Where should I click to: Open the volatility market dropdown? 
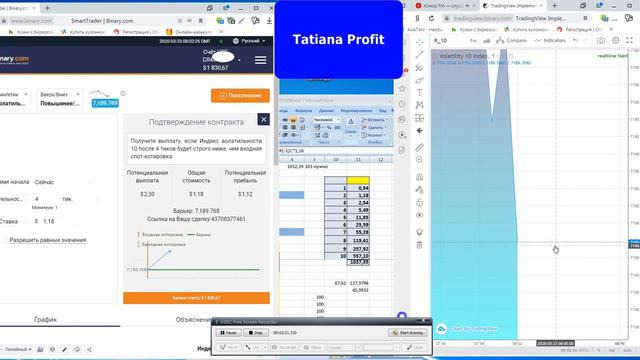point(14,99)
